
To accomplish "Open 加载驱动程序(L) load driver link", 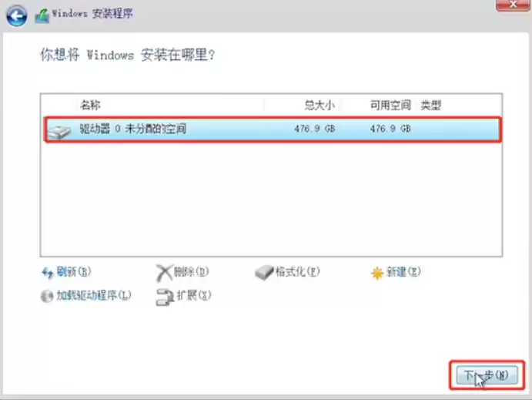I will pyautogui.click(x=94, y=295).
